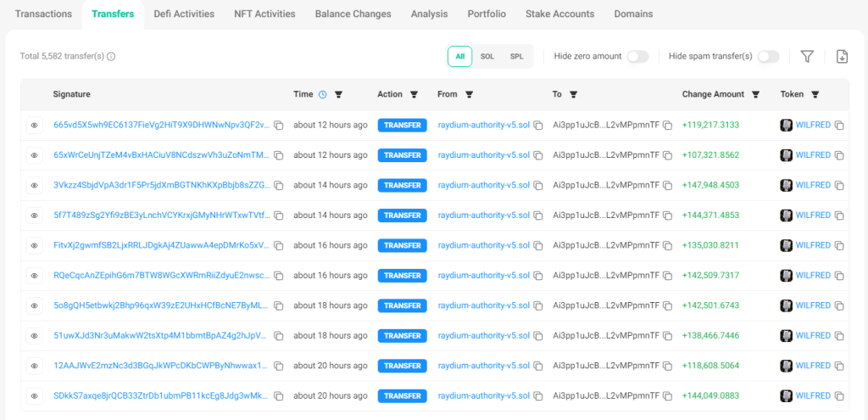Copy signature 665vd5X5wh9EC6137 using copy icon

tap(279, 126)
